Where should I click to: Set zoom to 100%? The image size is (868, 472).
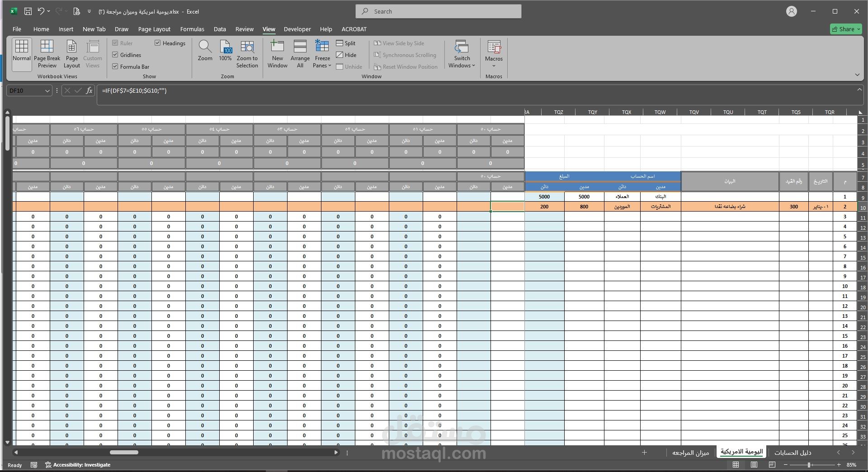[x=225, y=51]
